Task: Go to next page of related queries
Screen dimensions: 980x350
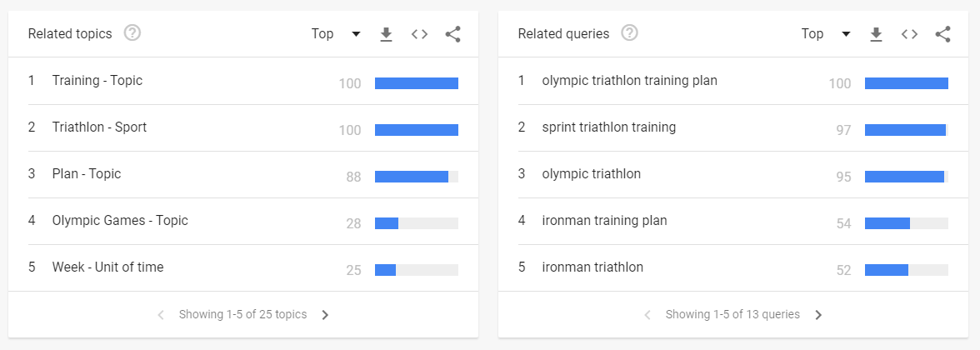Action: [818, 315]
